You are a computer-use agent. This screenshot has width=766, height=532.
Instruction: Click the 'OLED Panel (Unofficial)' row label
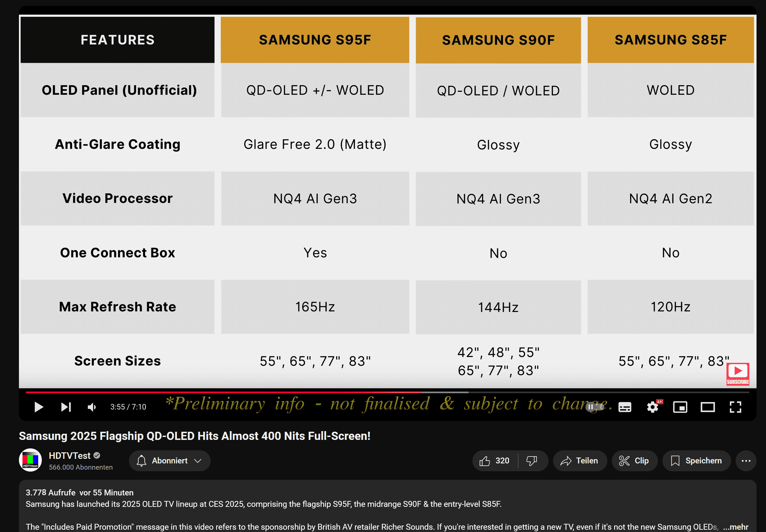tap(119, 90)
